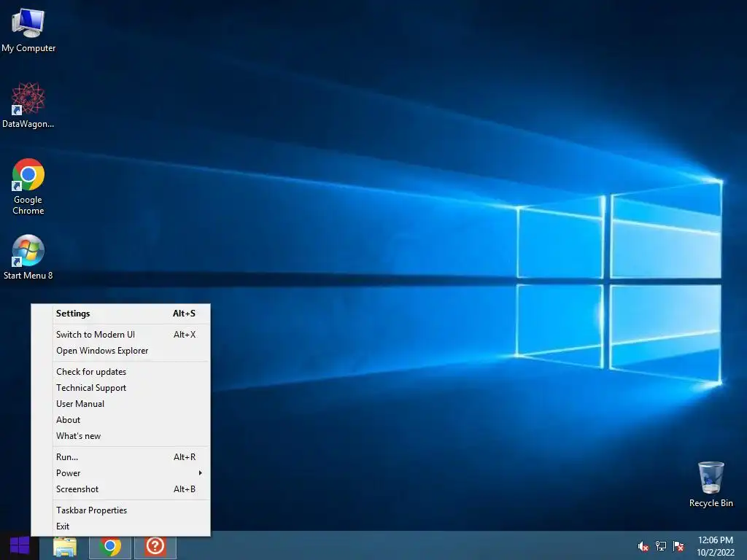The width and height of the screenshot is (747, 560).
Task: Click the Windows Start button in taskbar
Action: [20, 545]
